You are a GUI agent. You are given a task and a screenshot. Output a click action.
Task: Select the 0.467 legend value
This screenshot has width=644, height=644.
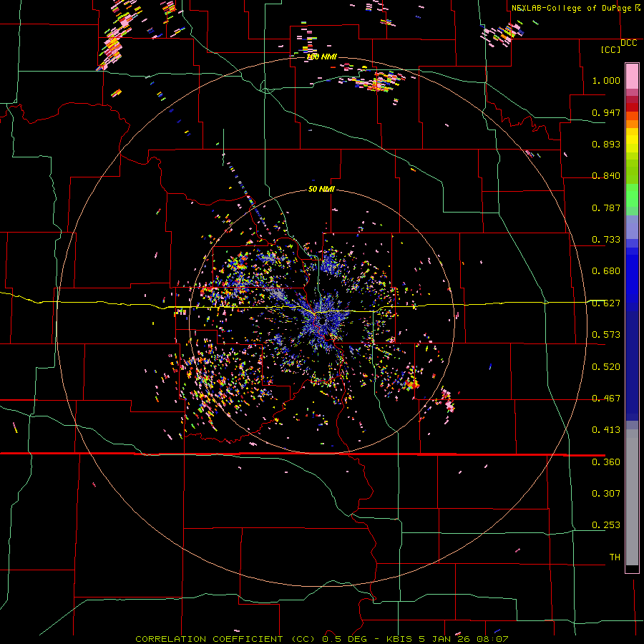tap(606, 399)
